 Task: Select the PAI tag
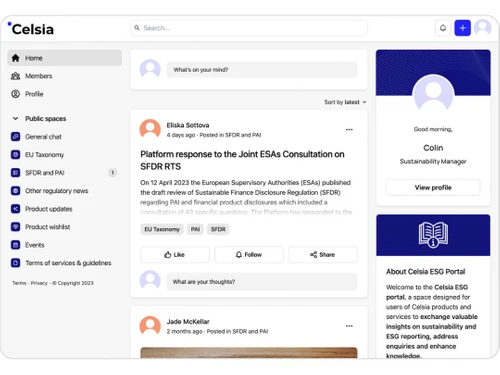[x=195, y=229]
